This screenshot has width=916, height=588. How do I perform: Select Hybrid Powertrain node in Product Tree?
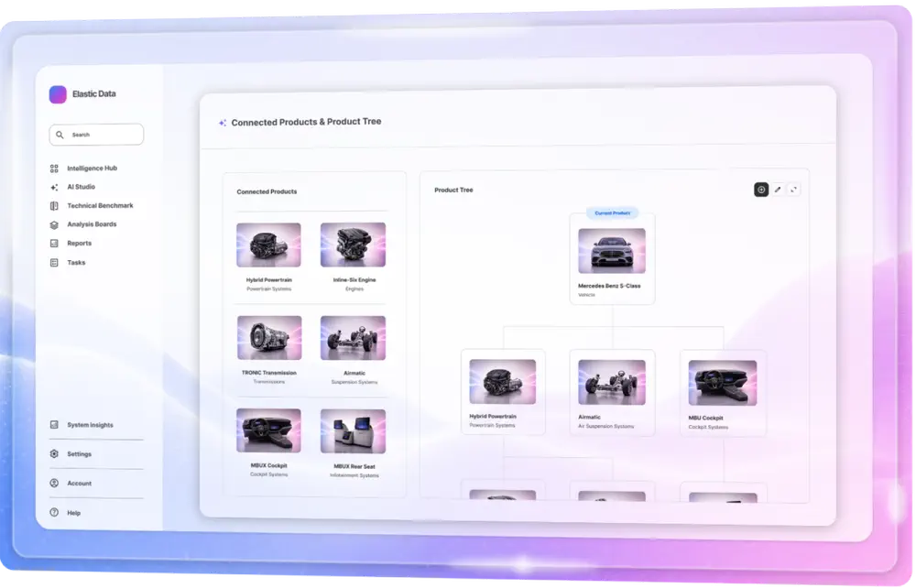pyautogui.click(x=503, y=392)
